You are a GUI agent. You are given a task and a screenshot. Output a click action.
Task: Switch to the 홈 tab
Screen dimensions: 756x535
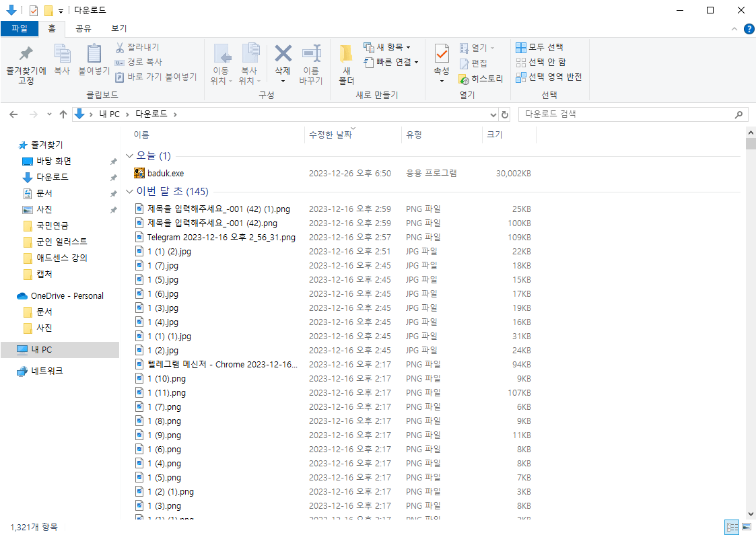coord(52,28)
